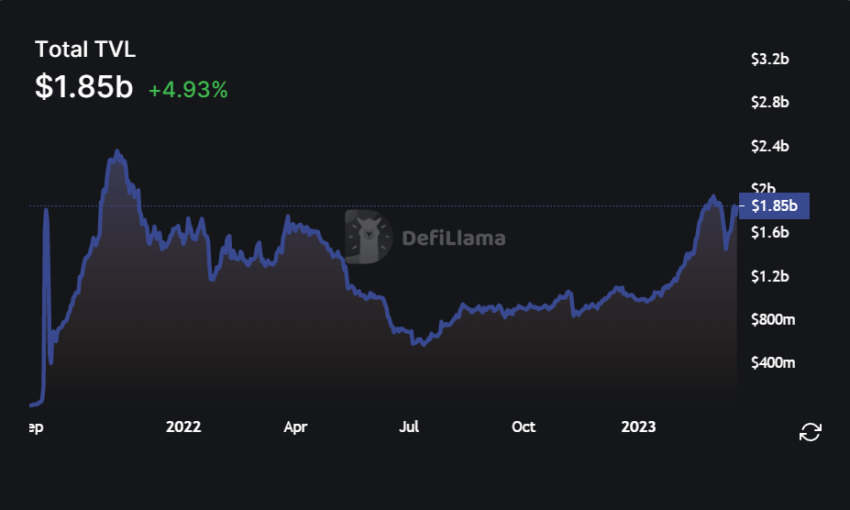This screenshot has height=510, width=850.
Task: Click the 2022 x-axis label
Action: [x=183, y=427]
